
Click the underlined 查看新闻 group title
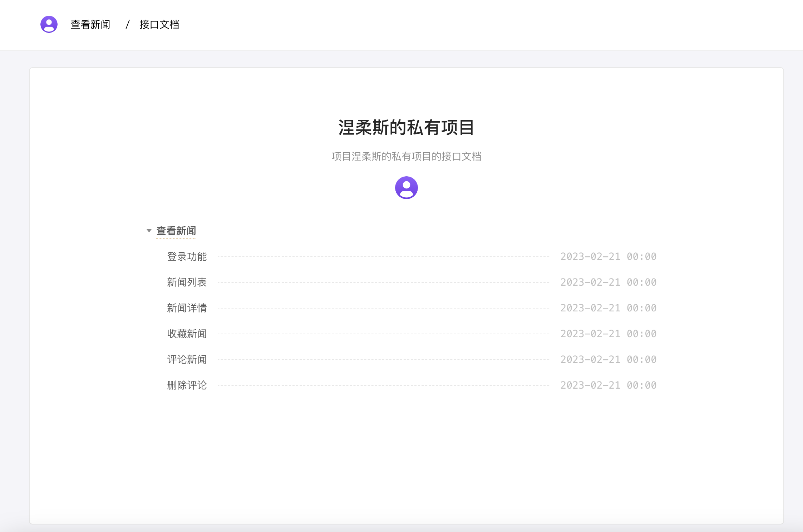[176, 231]
